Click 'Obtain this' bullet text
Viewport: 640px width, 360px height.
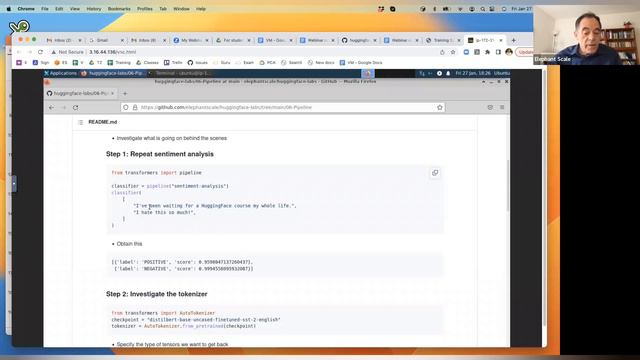pyautogui.click(x=129, y=244)
